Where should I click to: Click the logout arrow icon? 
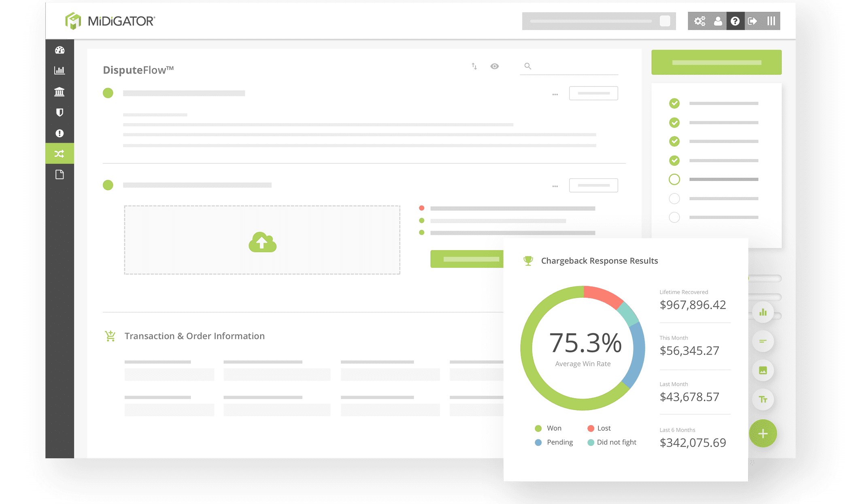(753, 21)
